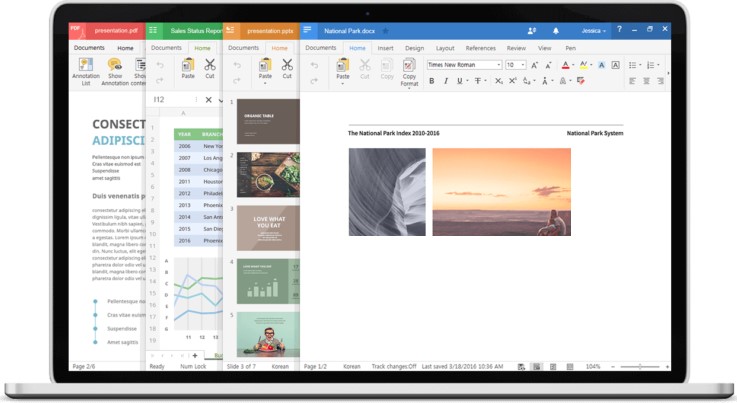Click Documents in the PDF window
Screen dimensions: 737x403
[89, 47]
